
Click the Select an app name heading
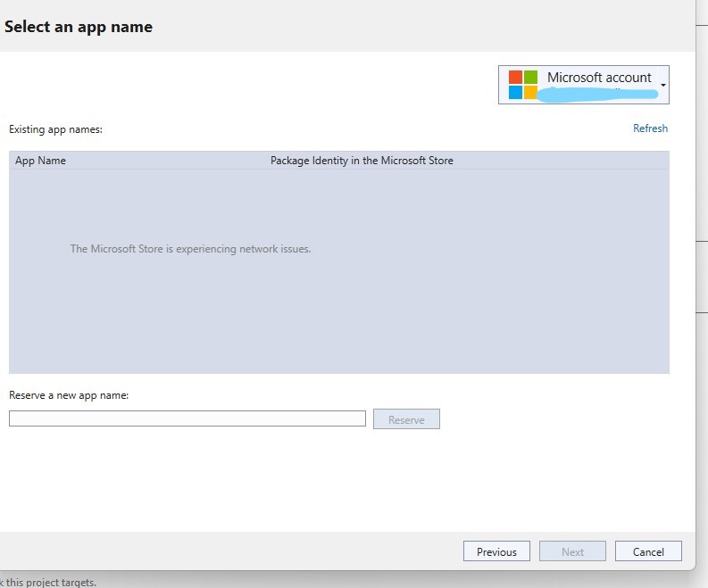[79, 27]
